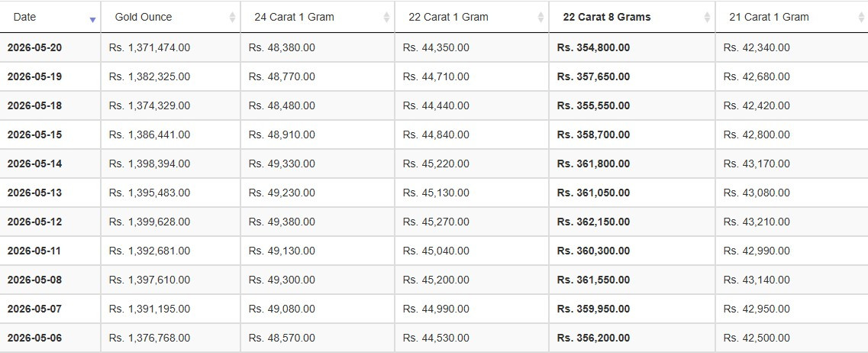The width and height of the screenshot is (868, 353).
Task: Click the 22 Carat 1 Gram sort arrows
Action: (540, 17)
